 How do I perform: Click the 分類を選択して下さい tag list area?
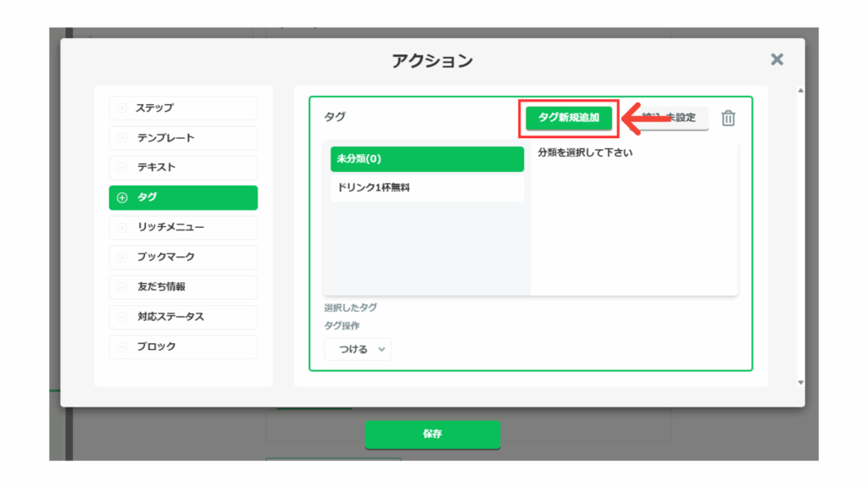(x=634, y=220)
